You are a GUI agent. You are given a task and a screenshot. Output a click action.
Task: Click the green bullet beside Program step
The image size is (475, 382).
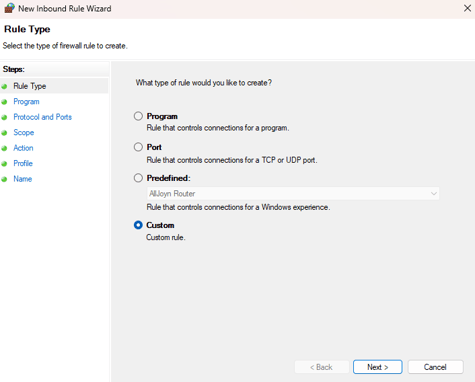[4, 102]
